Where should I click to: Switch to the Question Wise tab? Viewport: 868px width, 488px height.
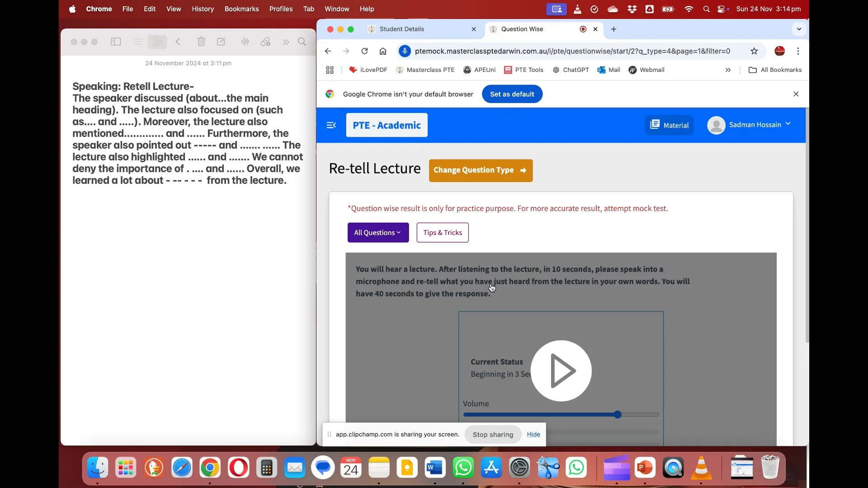[524, 29]
